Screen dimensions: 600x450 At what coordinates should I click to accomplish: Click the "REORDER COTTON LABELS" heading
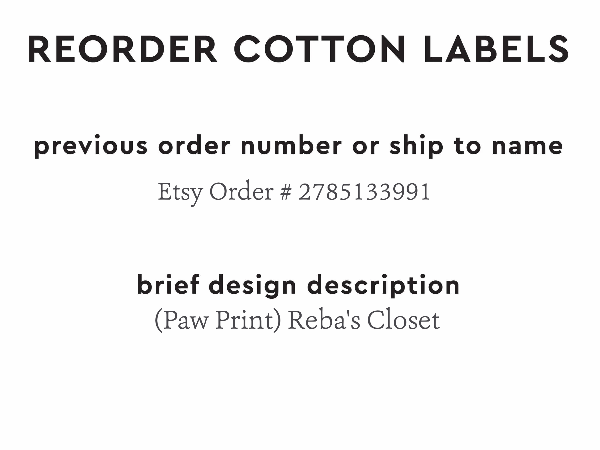[299, 48]
